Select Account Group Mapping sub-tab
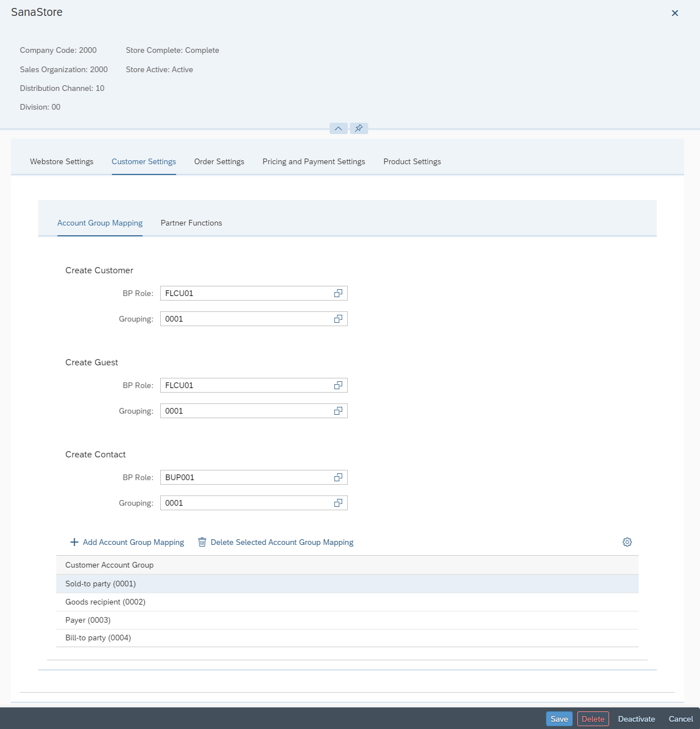This screenshot has height=729, width=700. 100,223
